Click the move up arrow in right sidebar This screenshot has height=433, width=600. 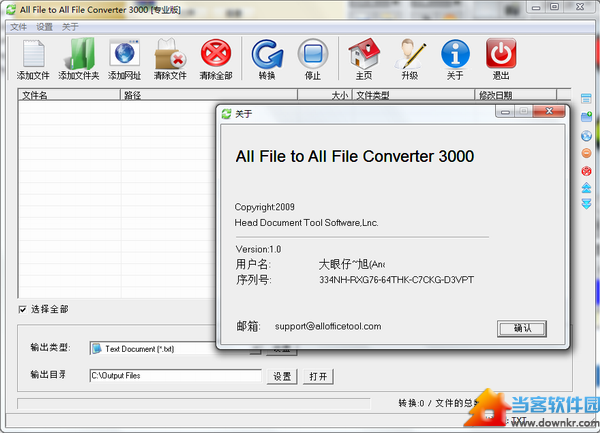(x=586, y=187)
